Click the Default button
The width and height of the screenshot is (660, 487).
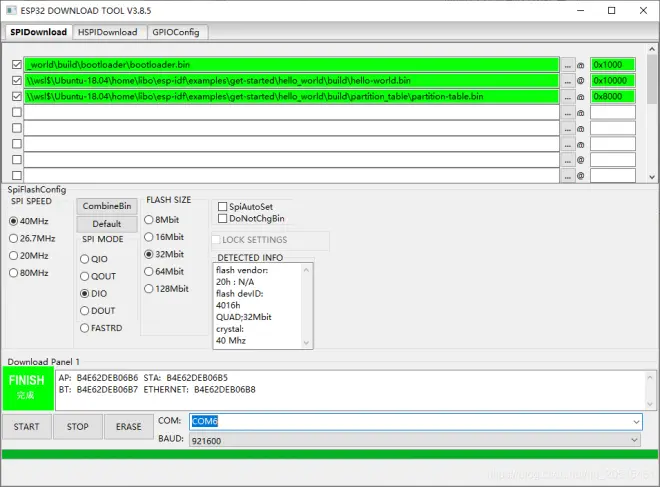(107, 224)
